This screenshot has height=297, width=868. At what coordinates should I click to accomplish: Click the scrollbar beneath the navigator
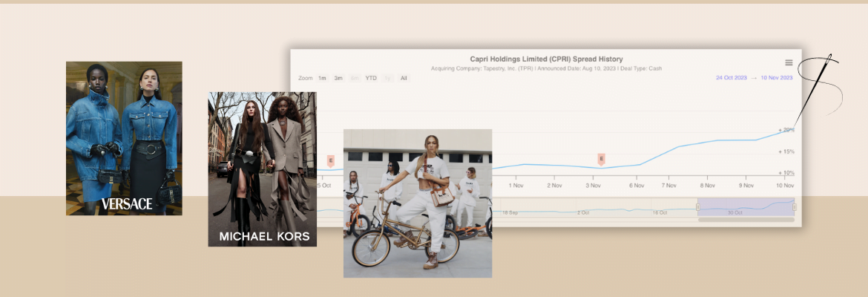746,220
